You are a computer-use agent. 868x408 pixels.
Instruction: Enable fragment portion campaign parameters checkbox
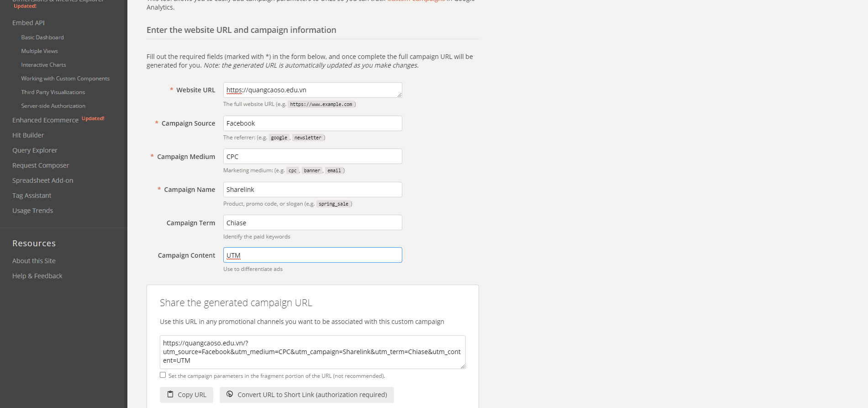(163, 375)
